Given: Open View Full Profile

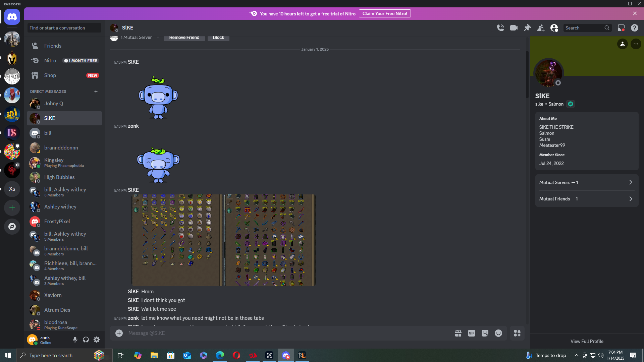Looking at the screenshot, I should (587, 341).
